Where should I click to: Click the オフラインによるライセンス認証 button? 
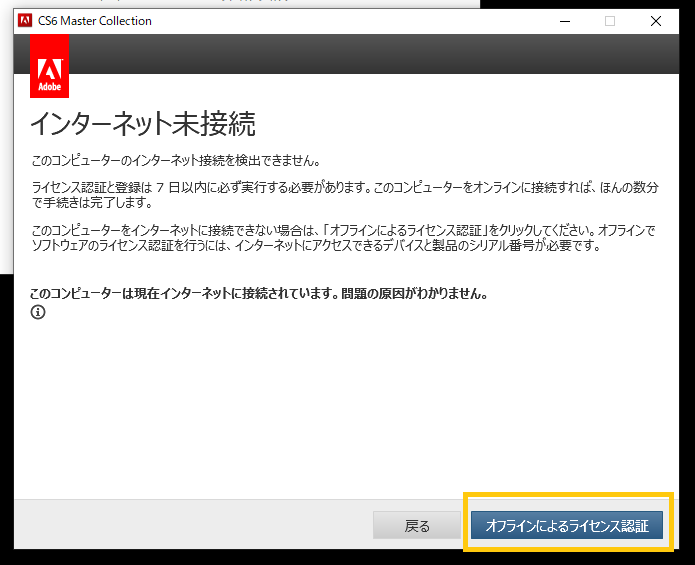pyautogui.click(x=567, y=525)
